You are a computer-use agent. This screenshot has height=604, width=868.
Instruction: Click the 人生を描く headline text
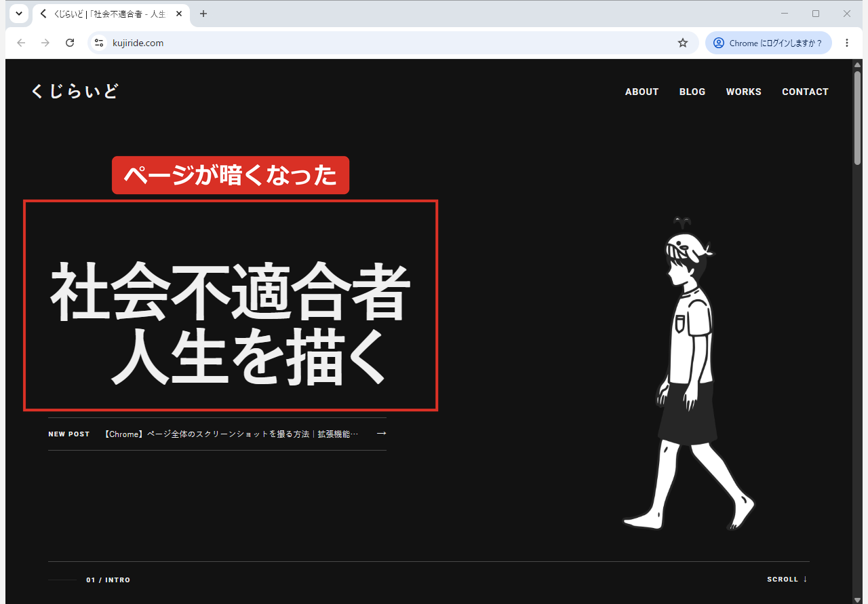coord(248,356)
